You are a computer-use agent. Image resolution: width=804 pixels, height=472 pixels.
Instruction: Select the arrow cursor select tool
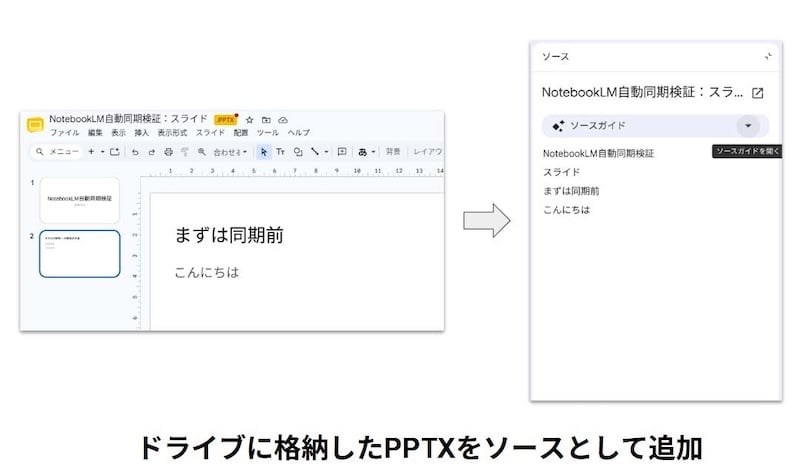tap(264, 152)
